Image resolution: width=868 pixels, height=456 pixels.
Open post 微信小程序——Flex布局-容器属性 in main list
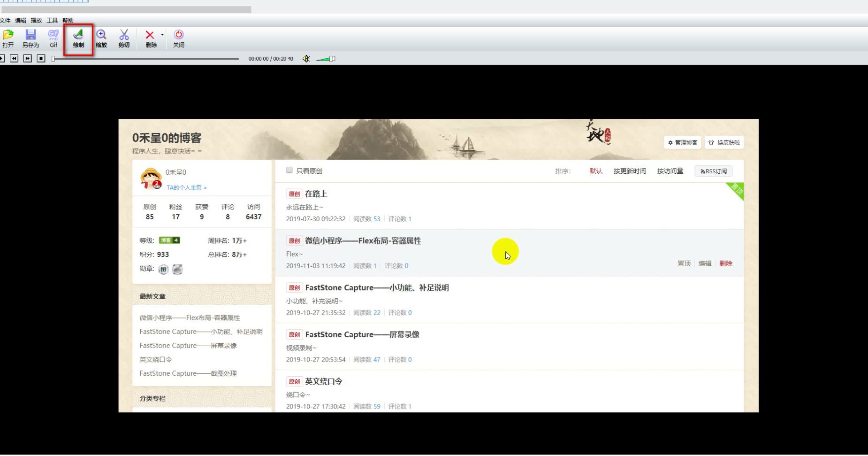pos(363,240)
